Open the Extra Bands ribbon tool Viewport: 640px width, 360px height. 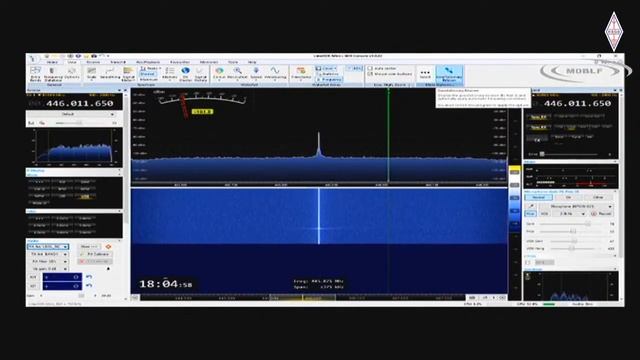tap(36, 74)
